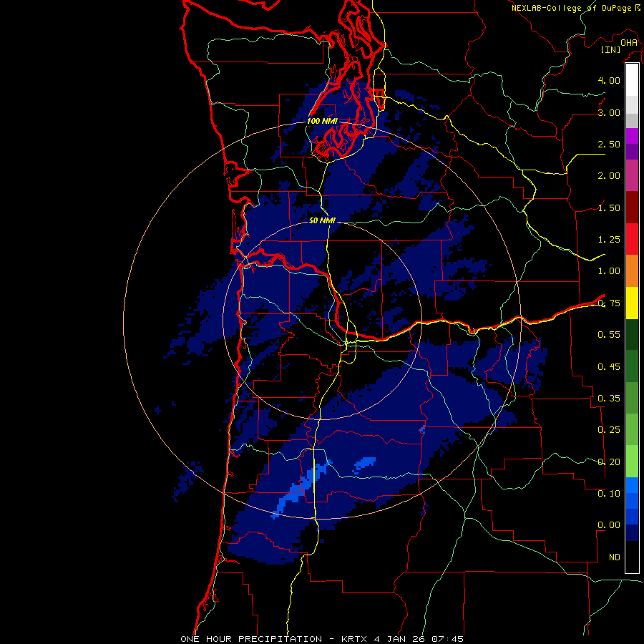
Task: Select the orange legend swatch
Action: pyautogui.click(x=632, y=271)
